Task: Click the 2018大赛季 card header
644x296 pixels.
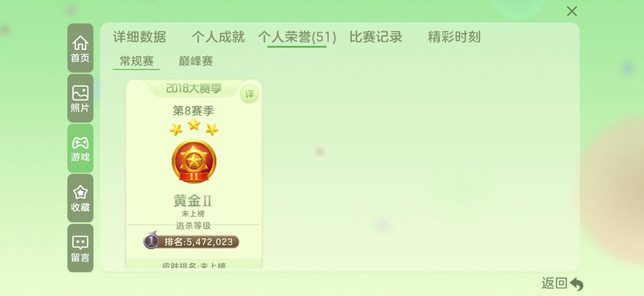Action: [x=194, y=88]
